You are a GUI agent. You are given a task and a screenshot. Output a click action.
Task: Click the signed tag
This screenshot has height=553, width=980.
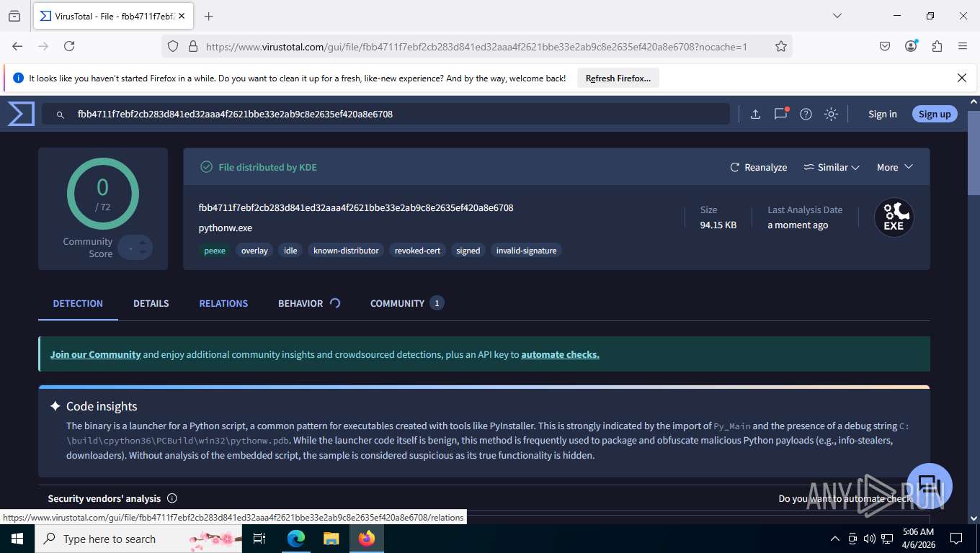tap(468, 251)
